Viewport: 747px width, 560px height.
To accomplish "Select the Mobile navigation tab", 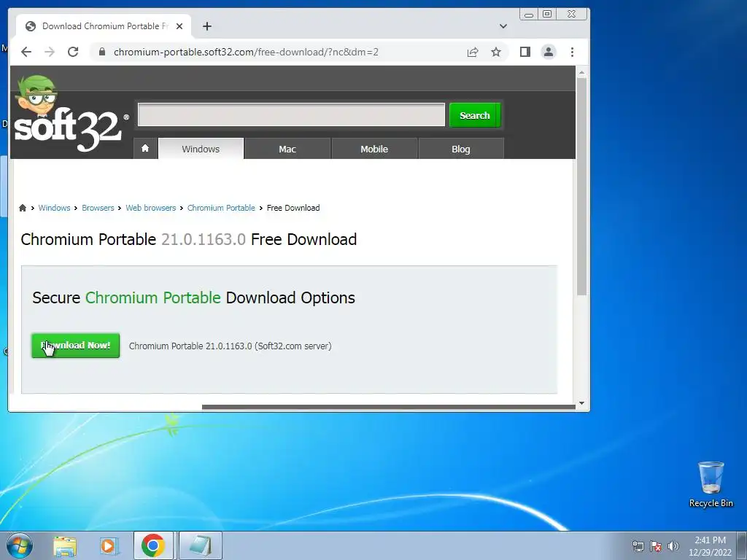I will 374,149.
